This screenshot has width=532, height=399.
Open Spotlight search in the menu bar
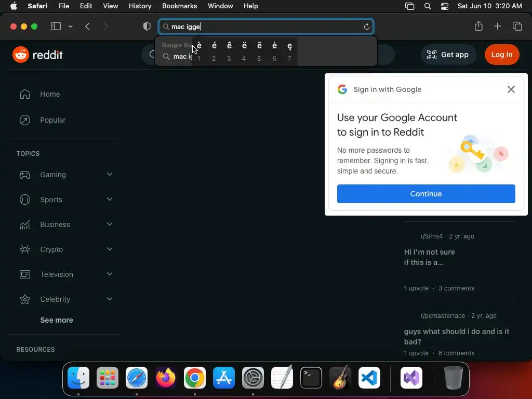pos(428,6)
